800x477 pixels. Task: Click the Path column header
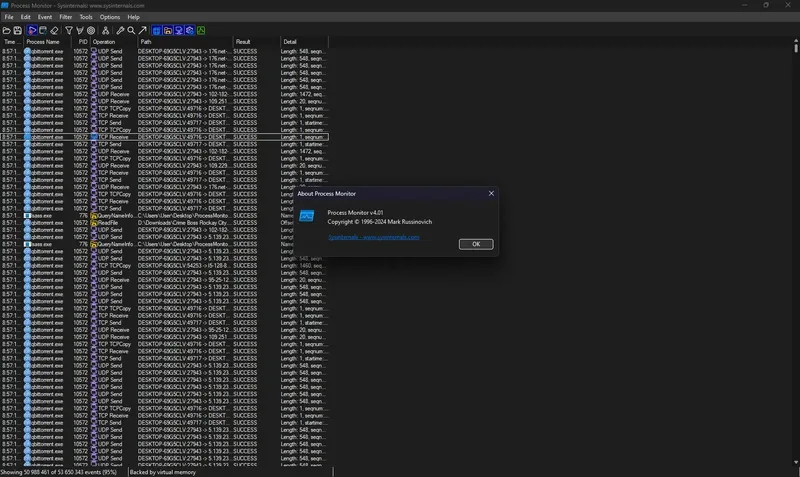tap(186, 42)
